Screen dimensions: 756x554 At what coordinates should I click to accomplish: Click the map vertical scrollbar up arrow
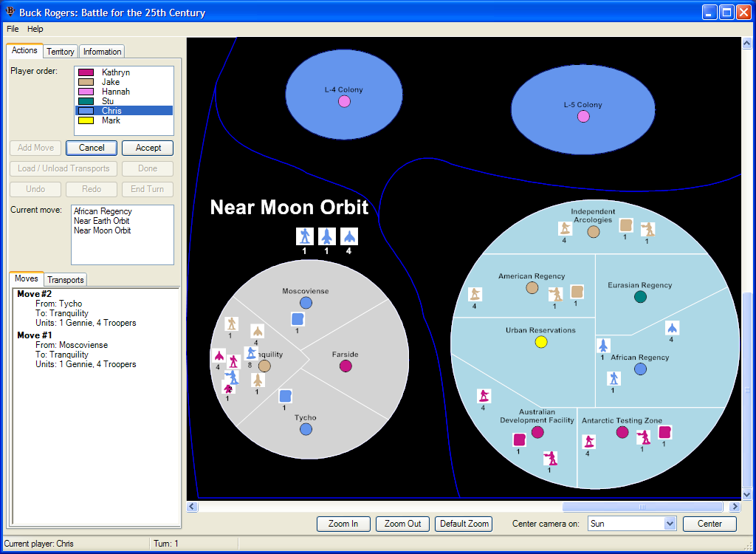[747, 44]
